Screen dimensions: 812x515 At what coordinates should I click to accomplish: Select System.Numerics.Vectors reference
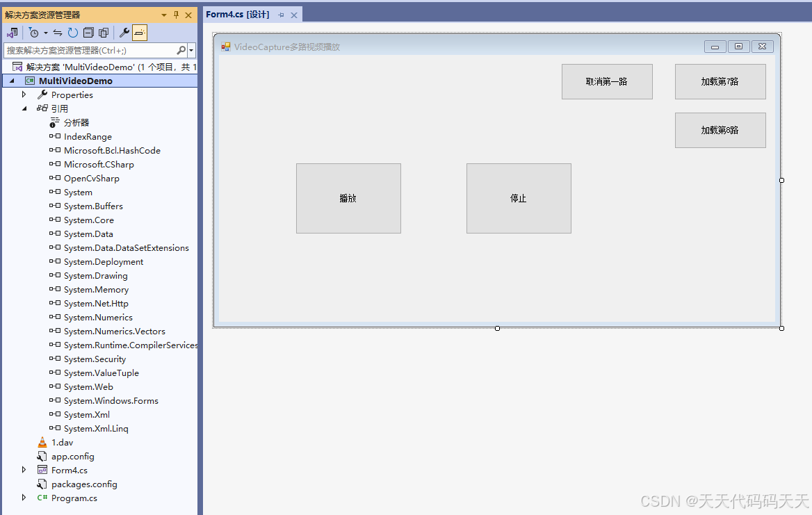[x=115, y=332]
